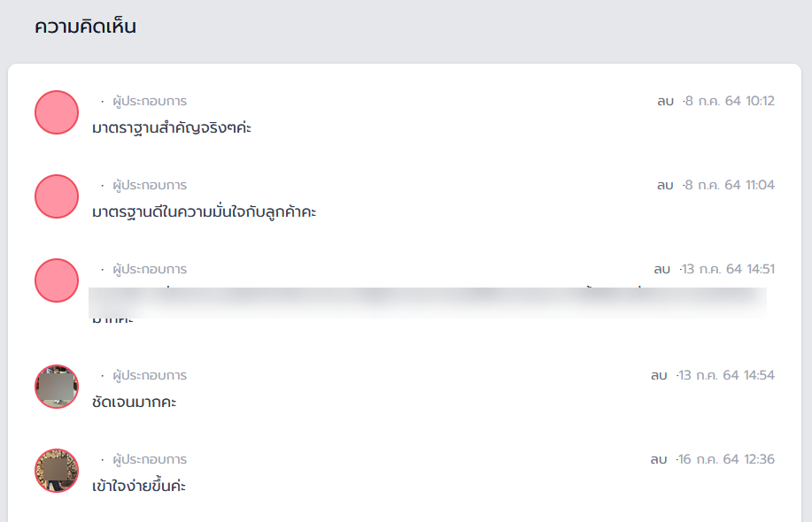Image resolution: width=812 pixels, height=522 pixels.
Task: Click the ผู้ประกอบการ label on the last comment
Action: click(x=150, y=459)
